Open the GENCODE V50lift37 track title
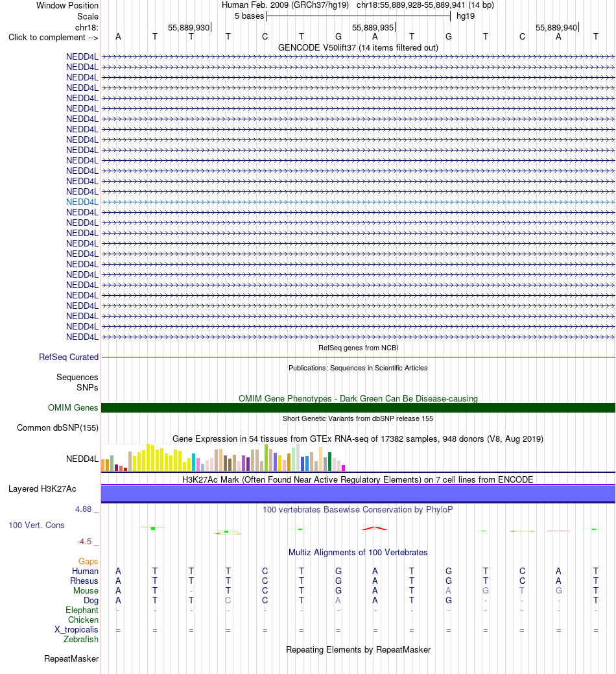This screenshot has width=616, height=674. [359, 48]
